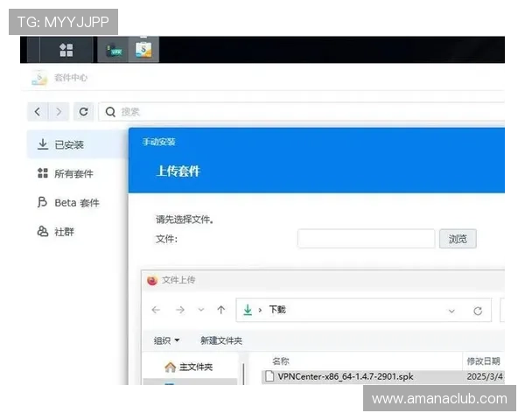Go back in Package Center
The width and height of the screenshot is (525, 420).
[x=38, y=111]
